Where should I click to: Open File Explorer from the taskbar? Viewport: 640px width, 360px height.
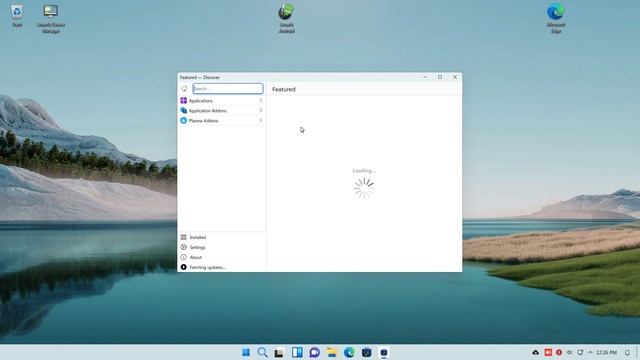[332, 352]
